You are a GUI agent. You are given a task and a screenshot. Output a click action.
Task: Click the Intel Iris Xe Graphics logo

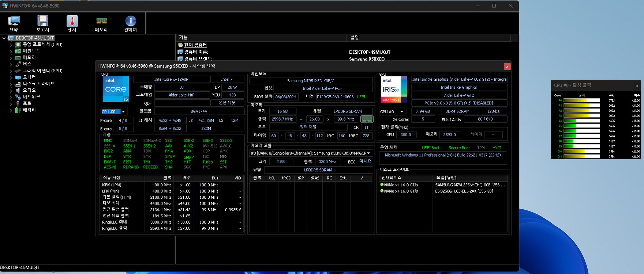[x=394, y=89]
